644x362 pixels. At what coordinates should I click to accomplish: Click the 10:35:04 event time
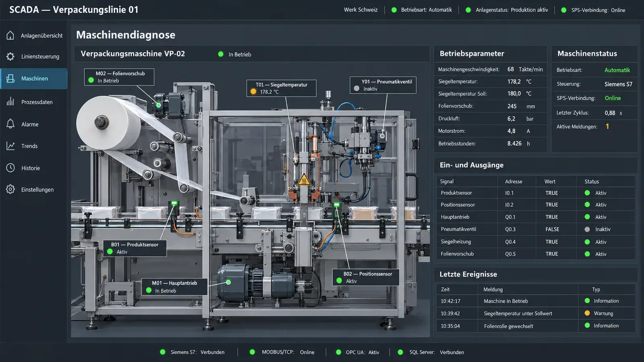click(x=450, y=326)
